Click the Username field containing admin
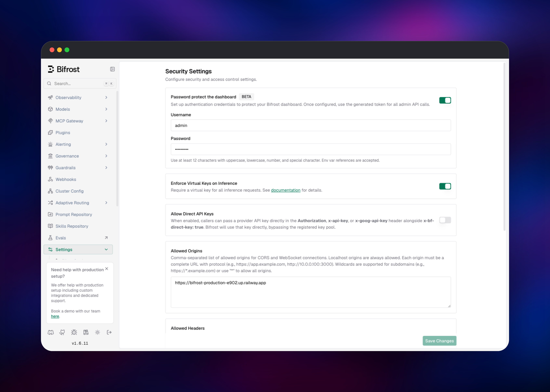The image size is (550, 392). coord(311,126)
